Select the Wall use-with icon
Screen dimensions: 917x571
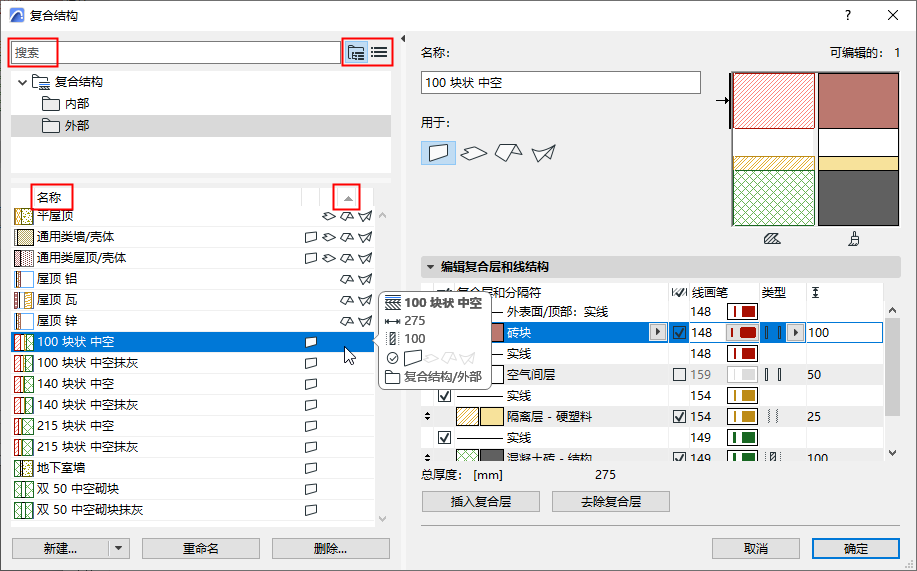439,153
